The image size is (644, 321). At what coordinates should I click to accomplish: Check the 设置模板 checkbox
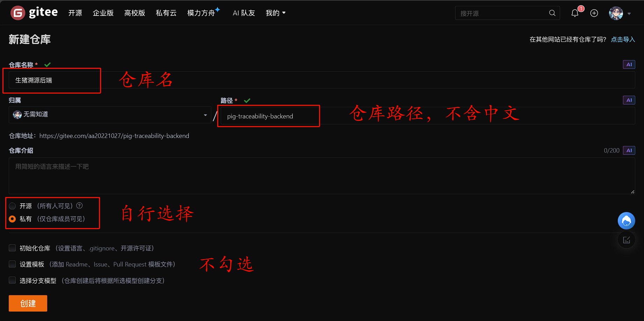coord(12,264)
